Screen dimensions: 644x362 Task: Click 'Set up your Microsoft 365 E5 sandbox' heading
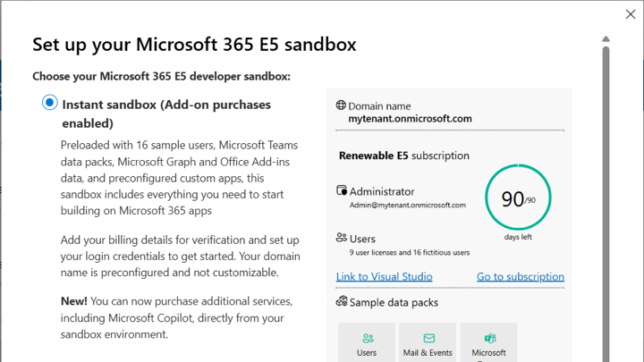(x=194, y=45)
